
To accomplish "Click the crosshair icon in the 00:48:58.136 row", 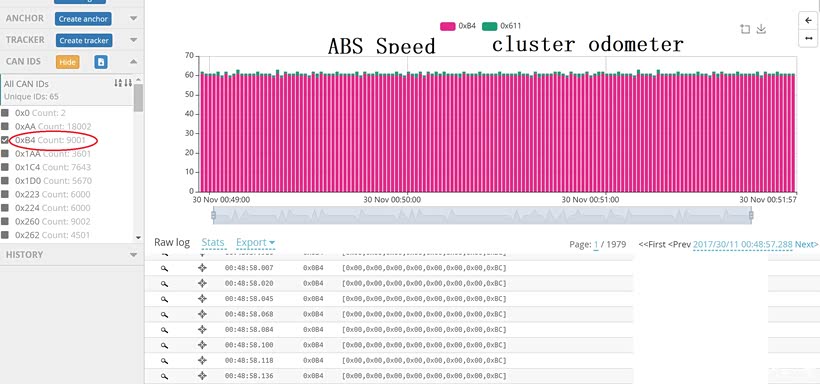I will [x=202, y=376].
